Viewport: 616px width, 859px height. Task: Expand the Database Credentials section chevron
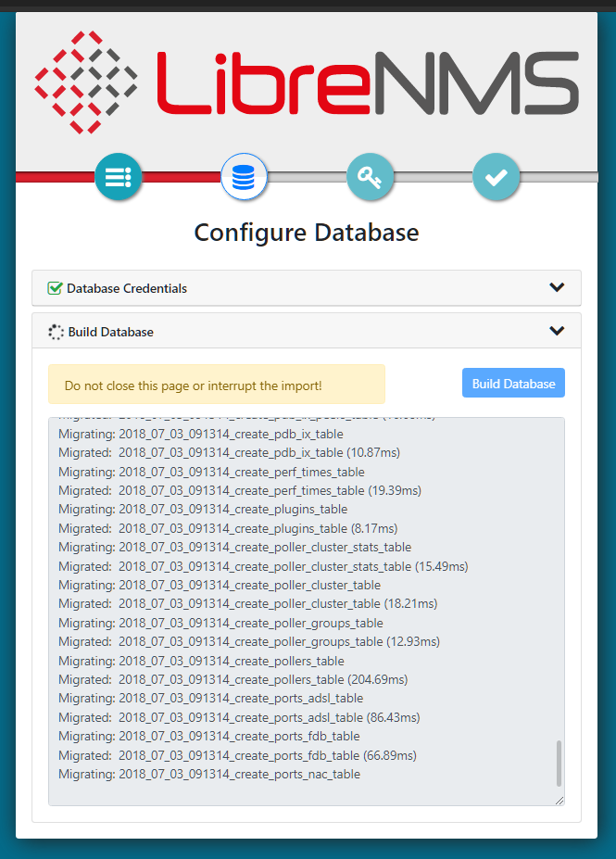[557, 287]
